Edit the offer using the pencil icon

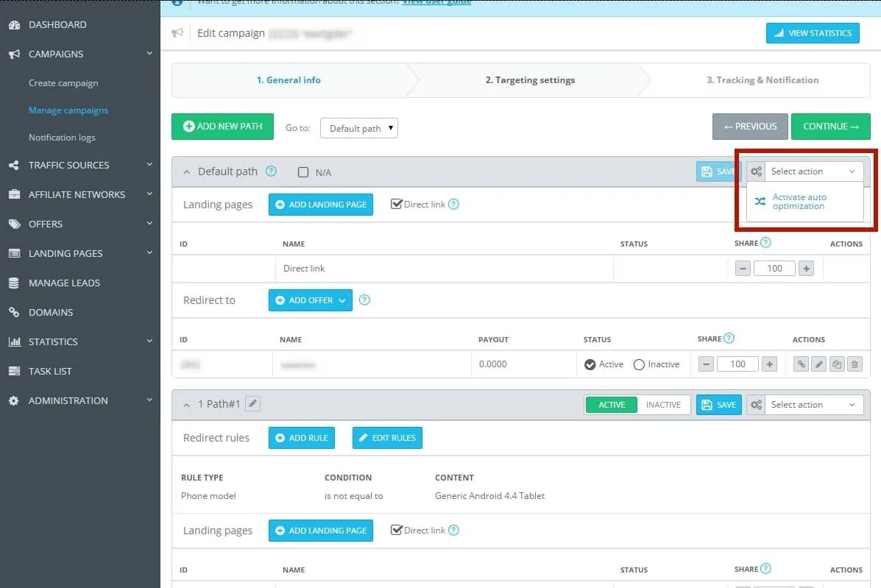tap(818, 364)
